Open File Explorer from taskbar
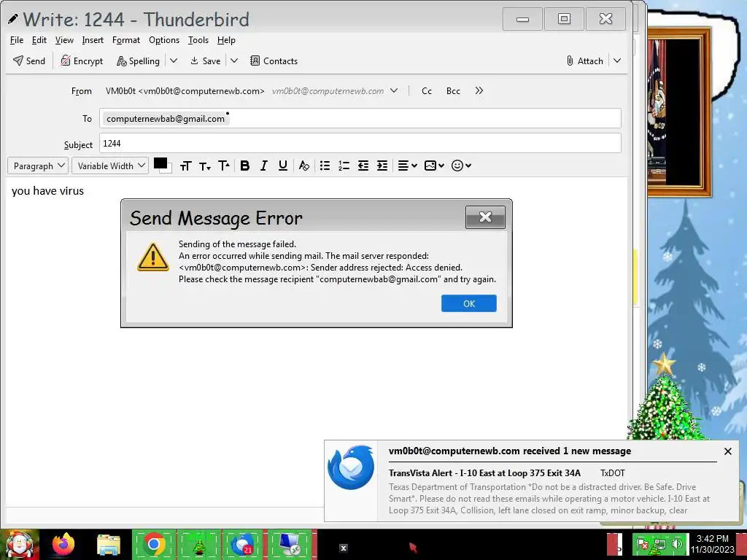Screen dimensions: 747x560 click(109, 544)
